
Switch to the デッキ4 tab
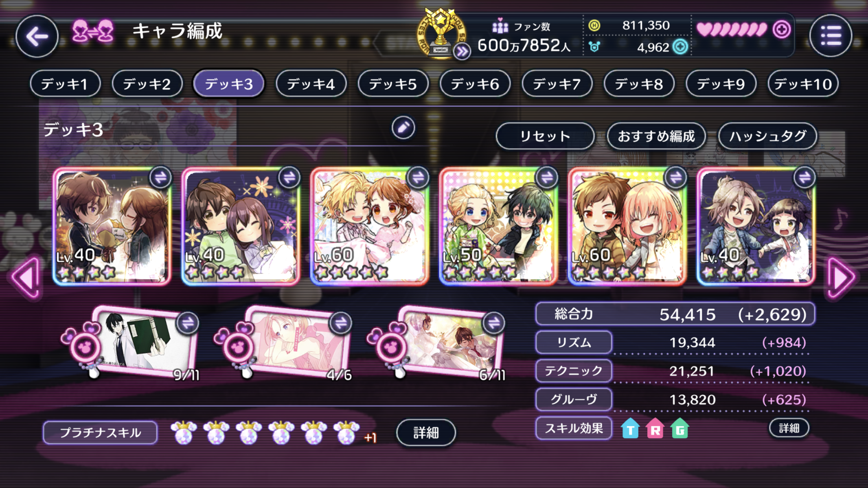pyautogui.click(x=311, y=84)
